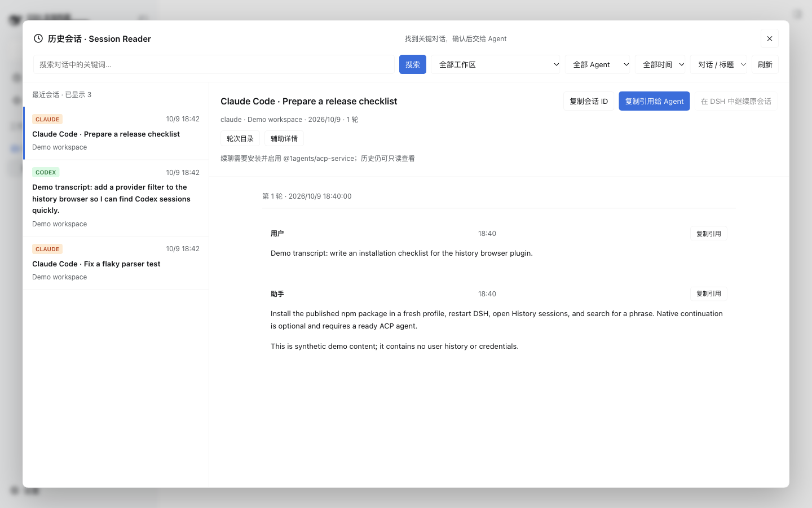This screenshot has width=812, height=508.
Task: Click the blue 搜索 search button
Action: pyautogui.click(x=413, y=64)
